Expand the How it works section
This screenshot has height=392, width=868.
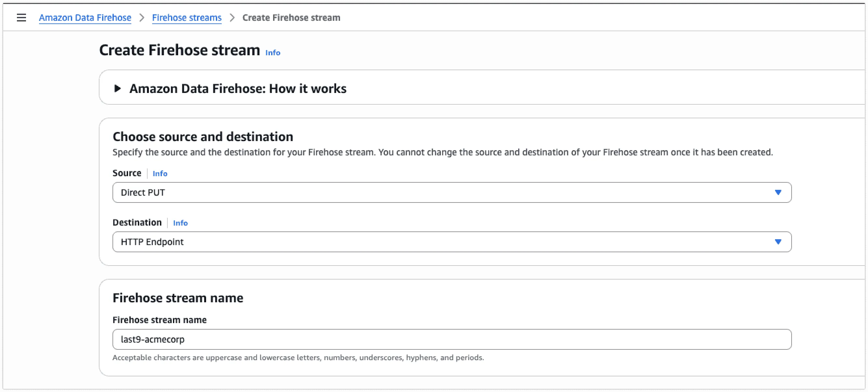click(x=117, y=88)
